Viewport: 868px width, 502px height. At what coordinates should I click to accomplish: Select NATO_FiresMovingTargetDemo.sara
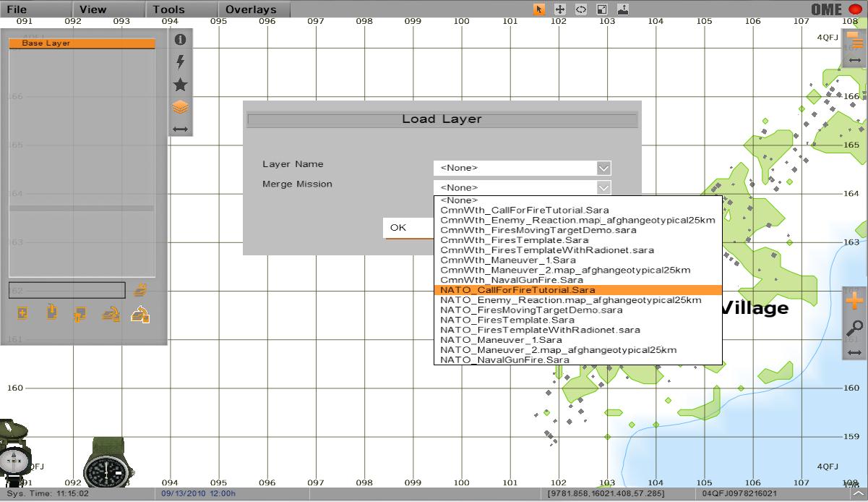pyautogui.click(x=578, y=310)
